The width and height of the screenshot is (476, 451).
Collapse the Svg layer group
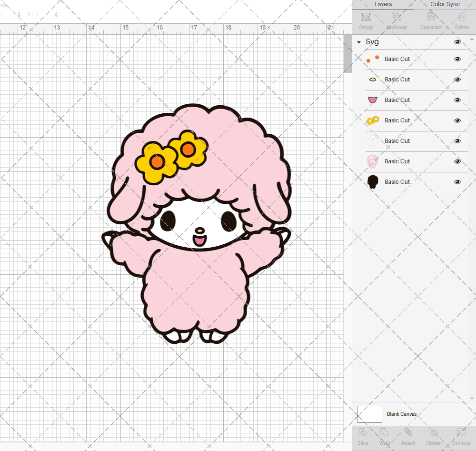click(358, 42)
